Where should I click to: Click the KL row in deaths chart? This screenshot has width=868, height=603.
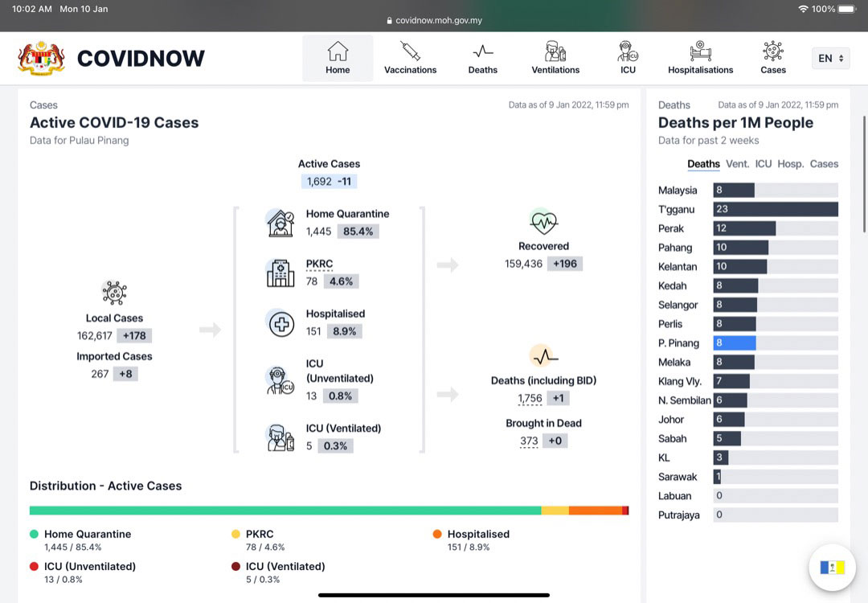point(748,457)
